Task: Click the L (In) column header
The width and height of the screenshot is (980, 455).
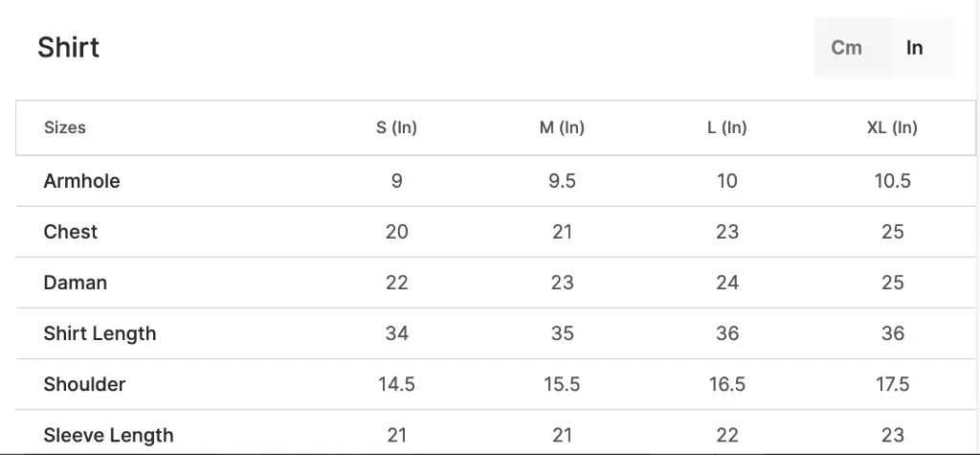Action: click(x=727, y=127)
